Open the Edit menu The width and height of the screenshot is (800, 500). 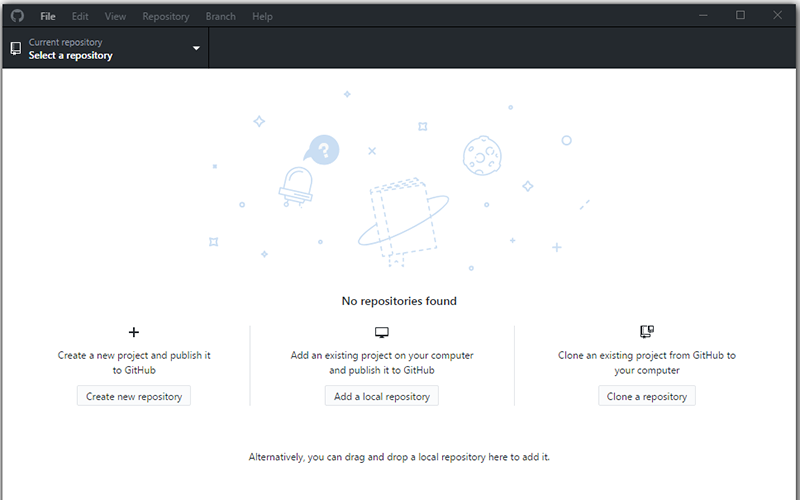(x=80, y=16)
